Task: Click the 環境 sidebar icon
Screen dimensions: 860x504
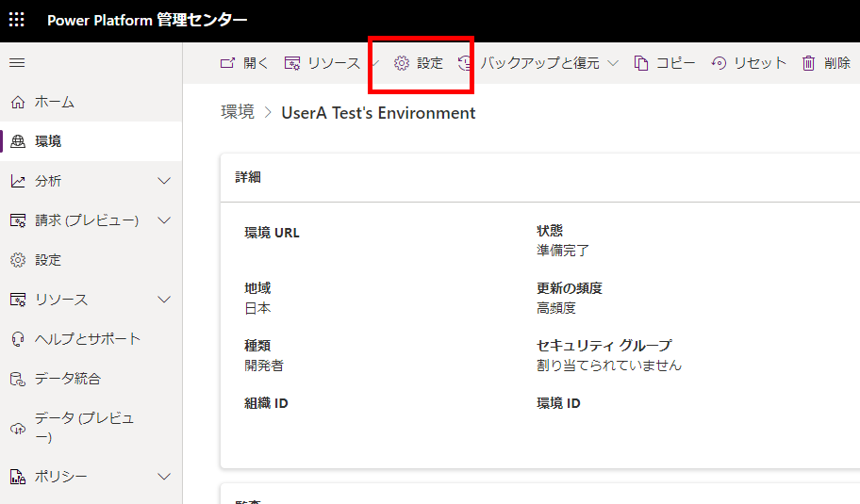Action: (18, 141)
